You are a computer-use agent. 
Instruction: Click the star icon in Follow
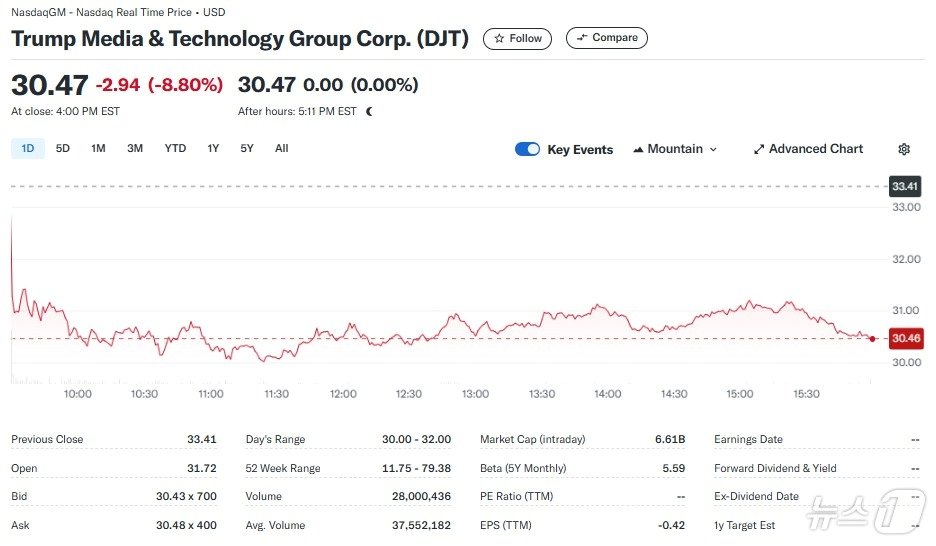[499, 38]
